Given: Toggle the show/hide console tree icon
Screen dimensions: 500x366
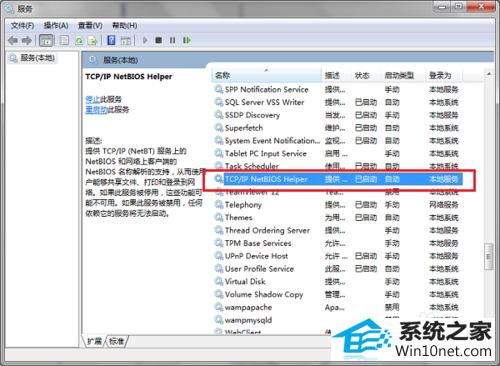Looking at the screenshot, I should (46, 41).
